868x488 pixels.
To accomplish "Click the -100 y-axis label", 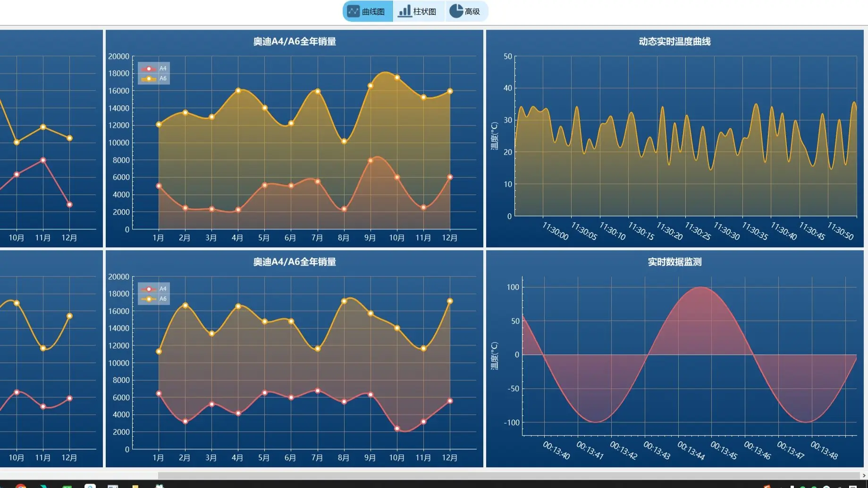I will pyautogui.click(x=512, y=422).
